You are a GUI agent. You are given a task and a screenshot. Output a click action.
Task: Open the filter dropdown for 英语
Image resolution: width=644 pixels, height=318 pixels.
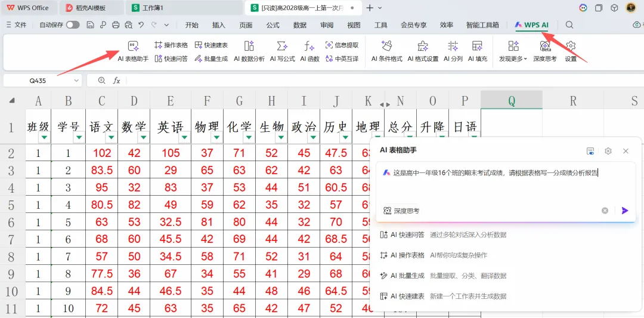point(184,138)
